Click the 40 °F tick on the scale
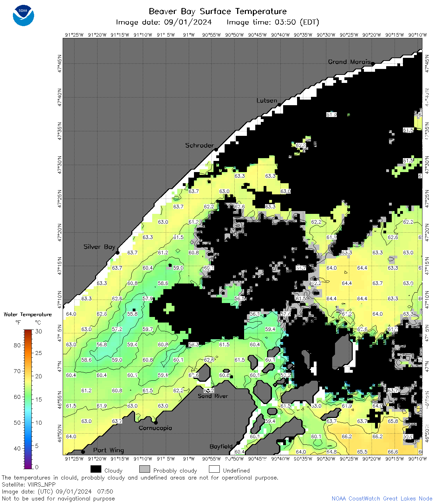 (x=17, y=448)
